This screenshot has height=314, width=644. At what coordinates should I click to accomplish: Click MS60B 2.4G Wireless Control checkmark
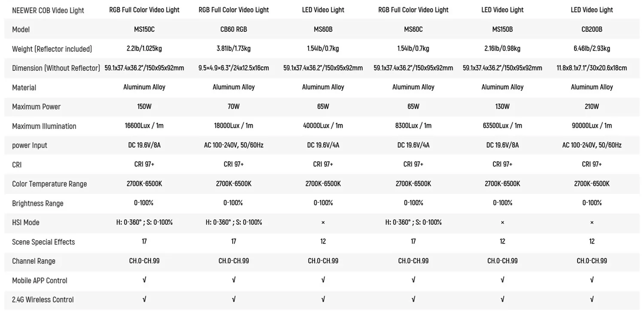tap(323, 299)
